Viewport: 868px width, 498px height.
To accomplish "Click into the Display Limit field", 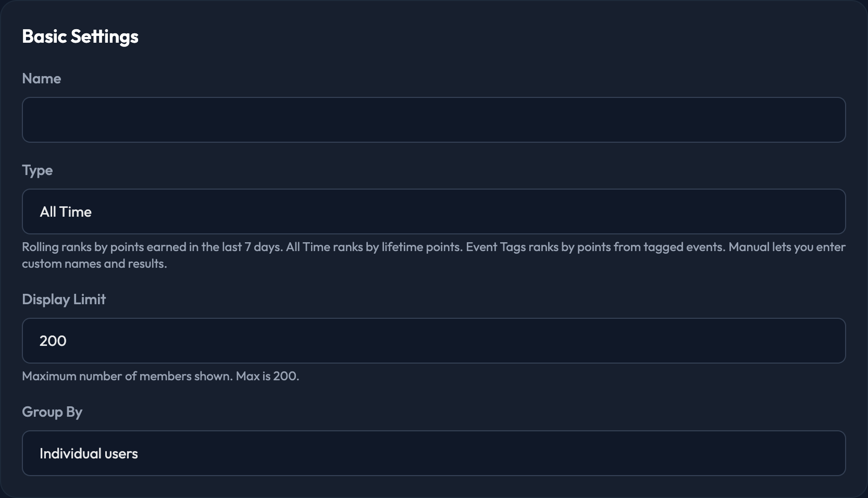I will 433,341.
